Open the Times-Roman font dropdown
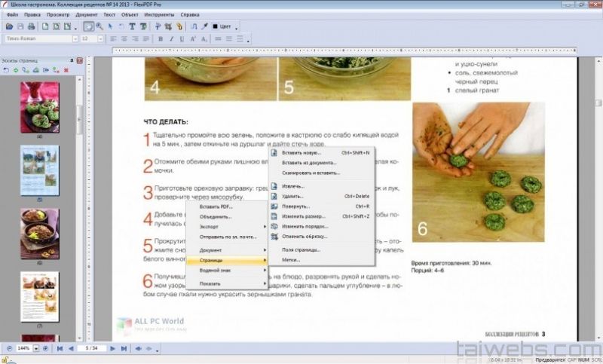 pos(75,38)
